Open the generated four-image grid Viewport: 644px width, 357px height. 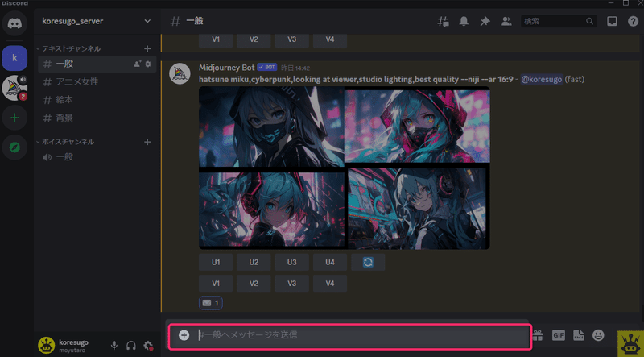point(345,168)
